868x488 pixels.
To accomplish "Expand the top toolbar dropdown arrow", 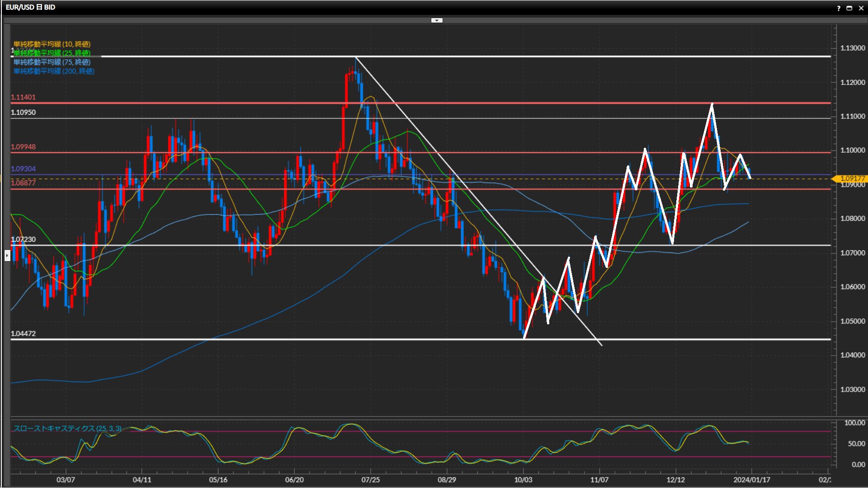I will click(x=437, y=20).
